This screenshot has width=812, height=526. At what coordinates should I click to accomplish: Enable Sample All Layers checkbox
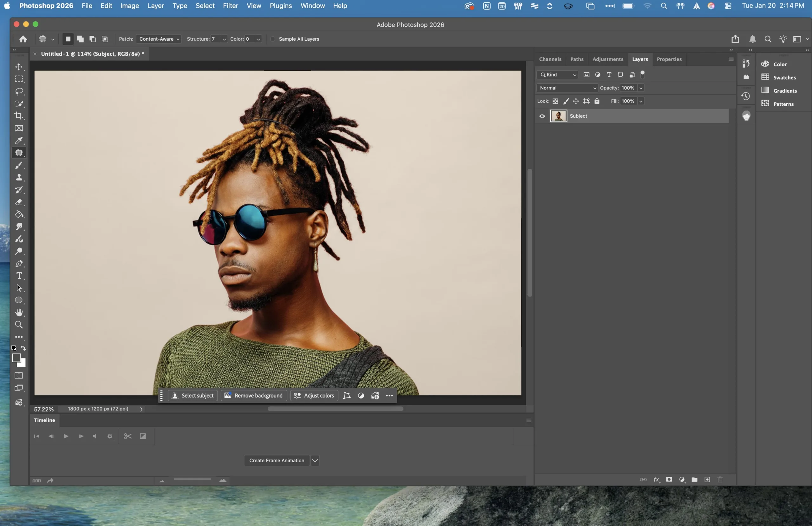click(x=273, y=39)
